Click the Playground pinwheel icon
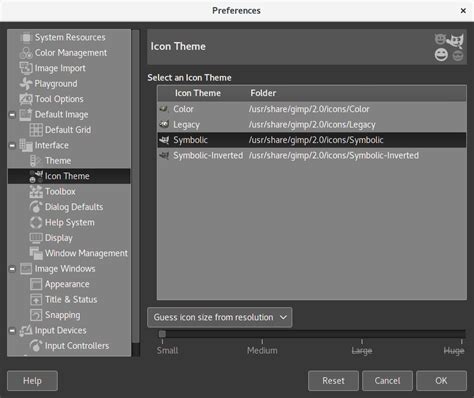The image size is (474, 398). coord(26,83)
